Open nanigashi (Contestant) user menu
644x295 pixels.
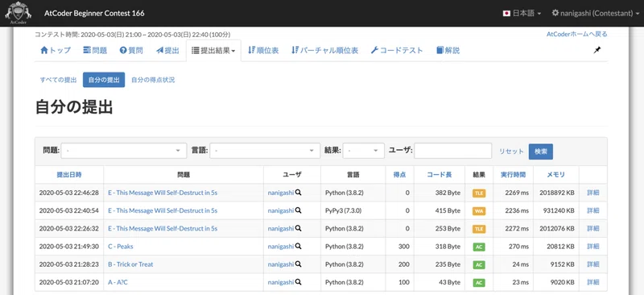pyautogui.click(x=596, y=13)
